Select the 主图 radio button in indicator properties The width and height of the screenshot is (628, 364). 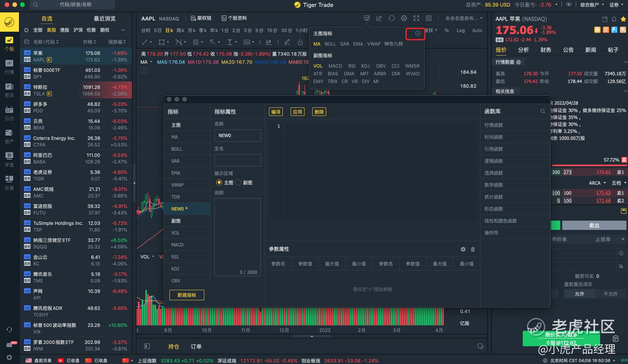pos(219,182)
